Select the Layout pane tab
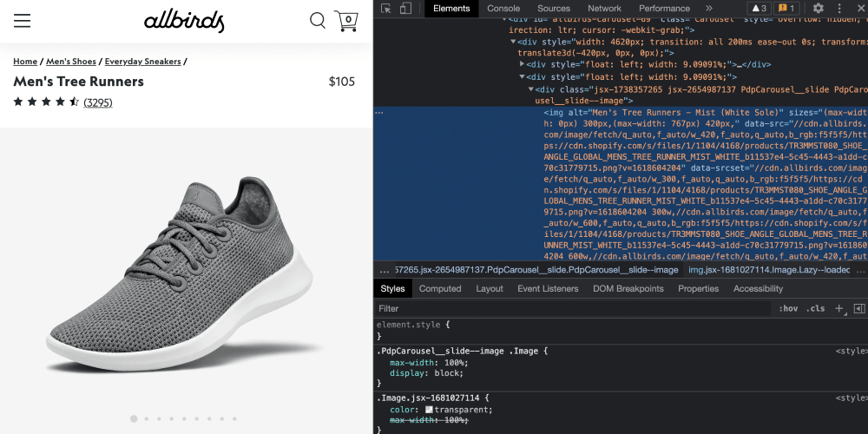Image resolution: width=868 pixels, height=434 pixels. click(x=490, y=288)
